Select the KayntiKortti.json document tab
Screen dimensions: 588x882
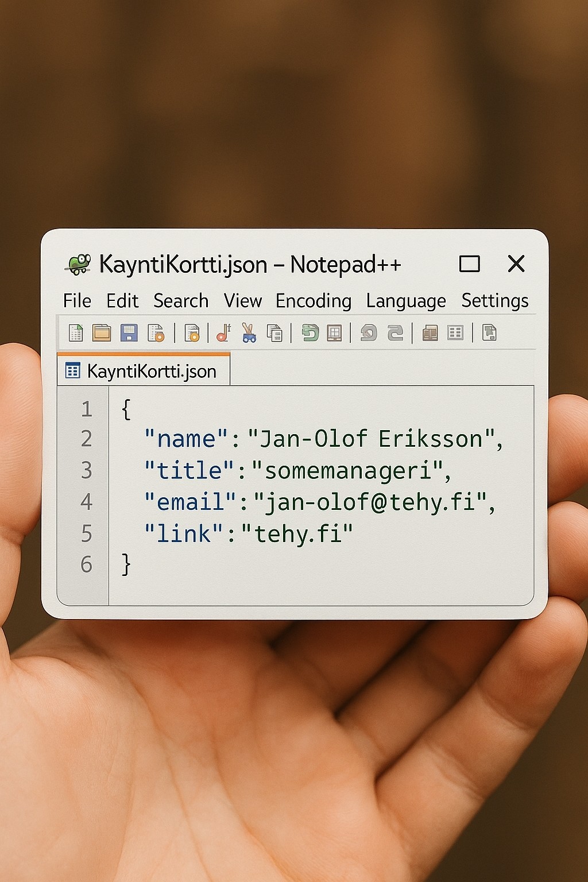coord(144,370)
